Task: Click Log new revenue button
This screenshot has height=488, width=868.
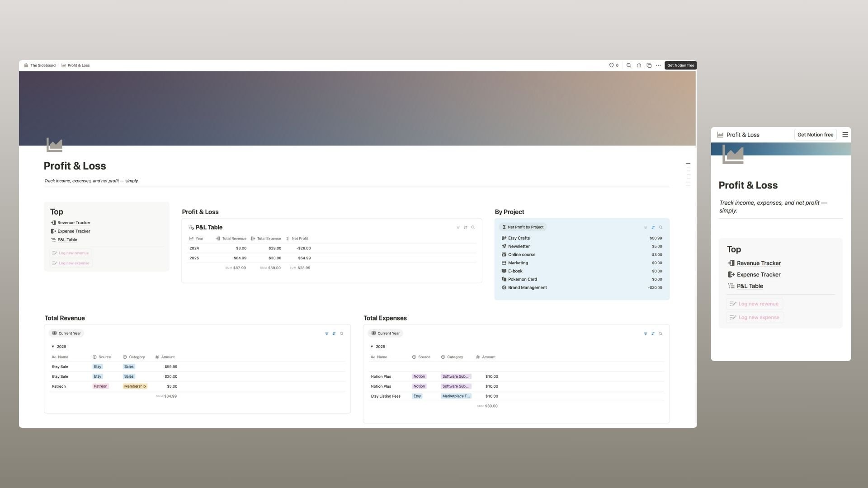Action: coord(71,253)
